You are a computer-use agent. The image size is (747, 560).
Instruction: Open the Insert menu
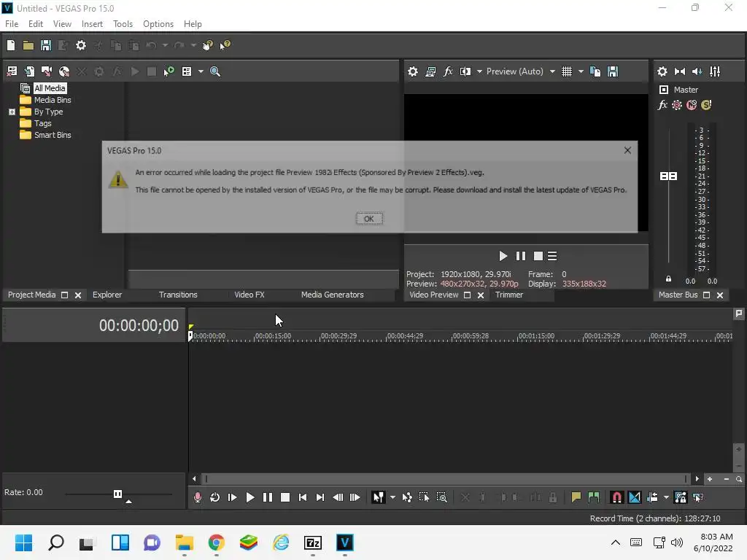92,24
